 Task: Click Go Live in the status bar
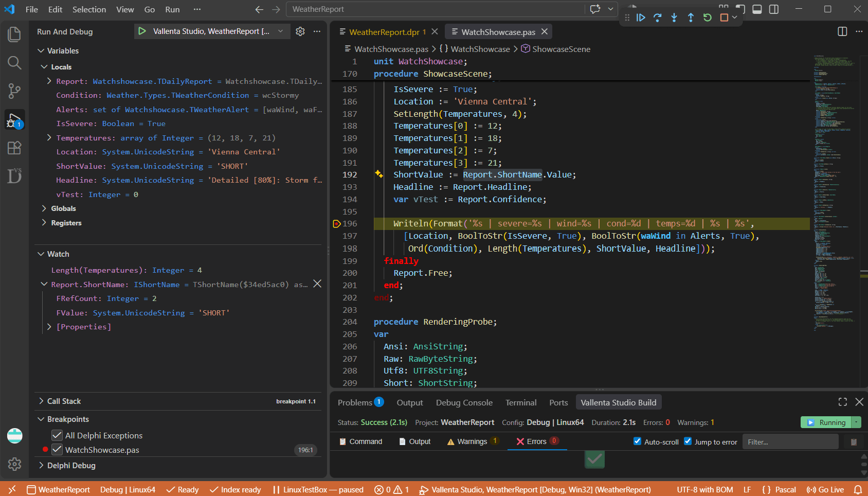(x=825, y=490)
